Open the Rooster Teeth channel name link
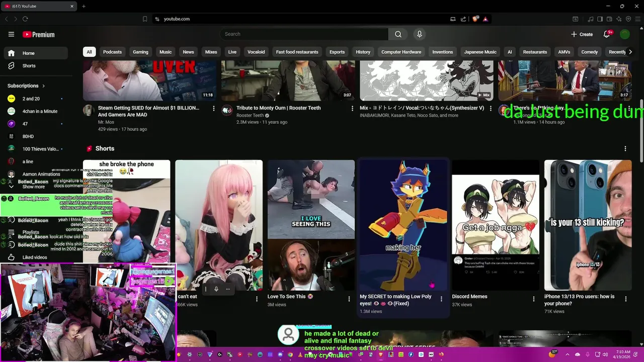 point(250,116)
